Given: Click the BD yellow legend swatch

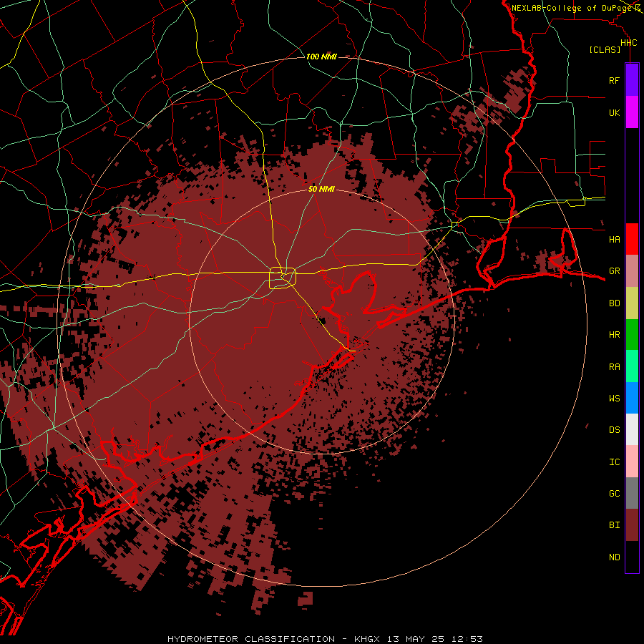Looking at the screenshot, I should pos(632,303).
